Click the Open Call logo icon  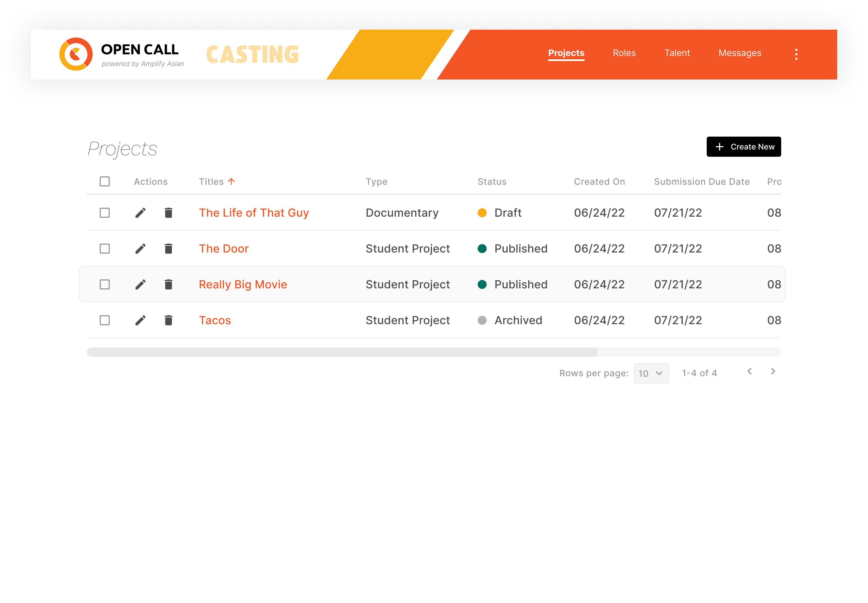[x=76, y=54]
